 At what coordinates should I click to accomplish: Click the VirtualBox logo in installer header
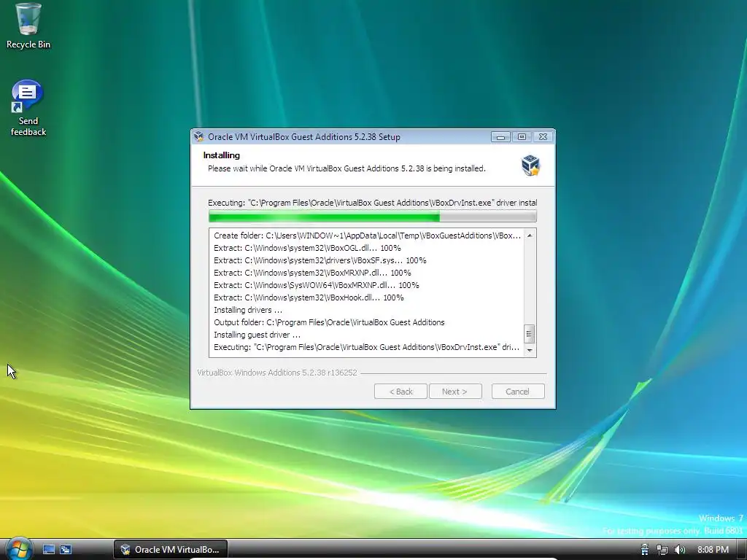point(530,166)
